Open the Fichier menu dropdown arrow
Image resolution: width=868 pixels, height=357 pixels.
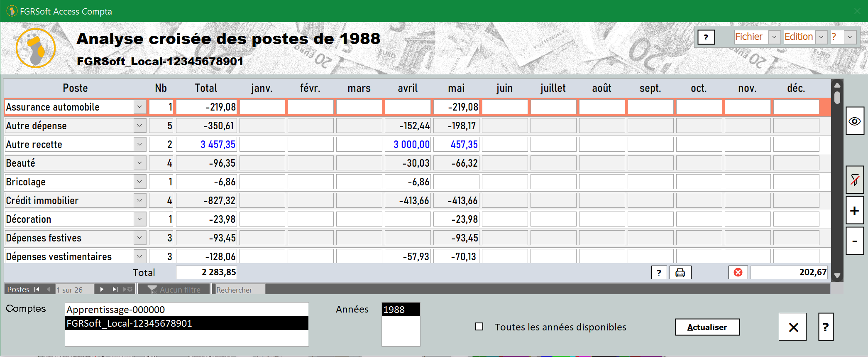point(774,37)
